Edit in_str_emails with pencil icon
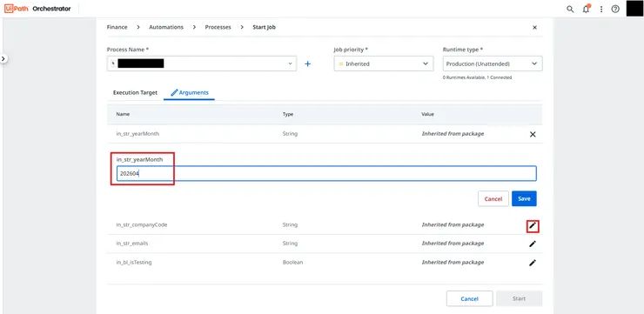 533,244
